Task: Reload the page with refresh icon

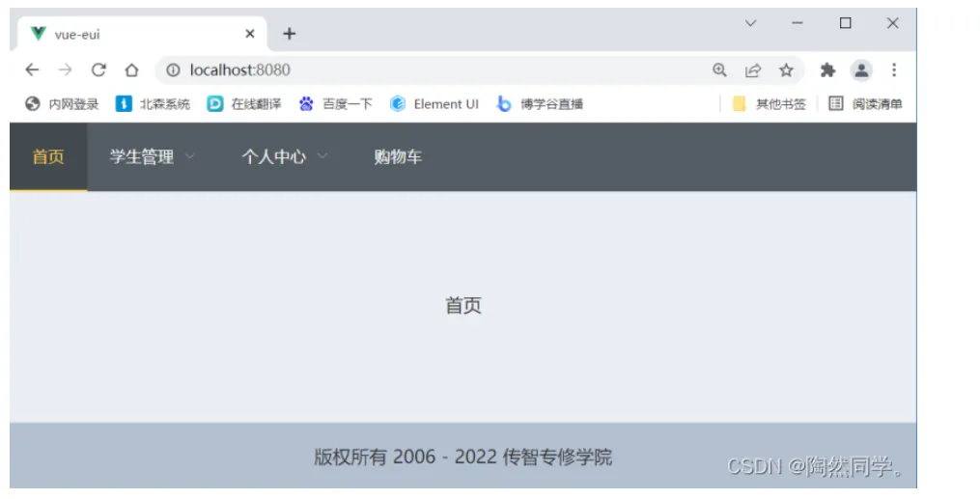Action: [98, 69]
